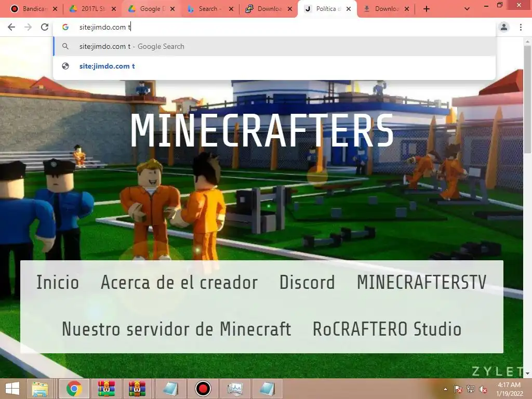Close the last Download tab
This screenshot has width=532, height=399.
pyautogui.click(x=407, y=9)
